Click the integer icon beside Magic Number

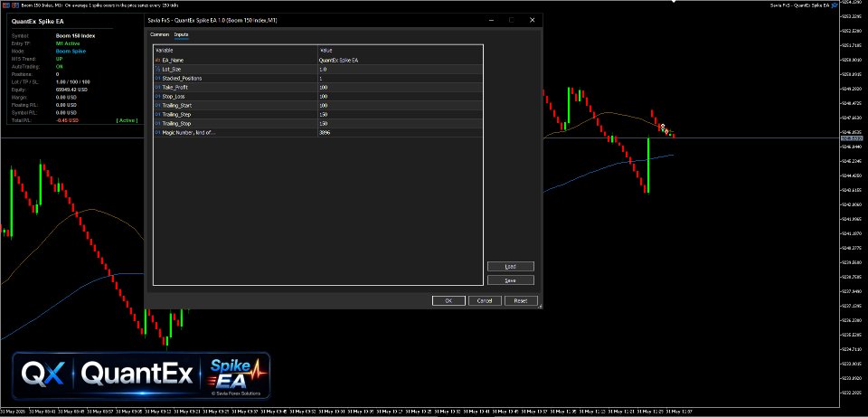point(157,133)
